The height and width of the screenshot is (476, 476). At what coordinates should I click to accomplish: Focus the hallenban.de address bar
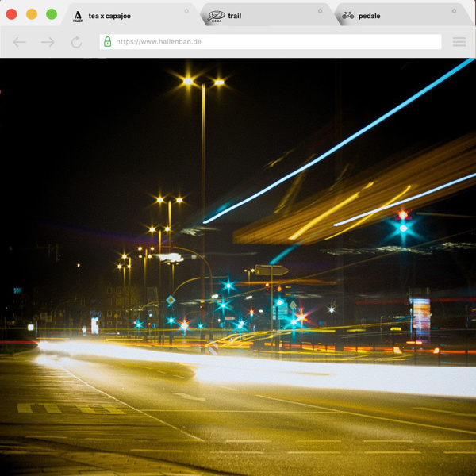270,41
